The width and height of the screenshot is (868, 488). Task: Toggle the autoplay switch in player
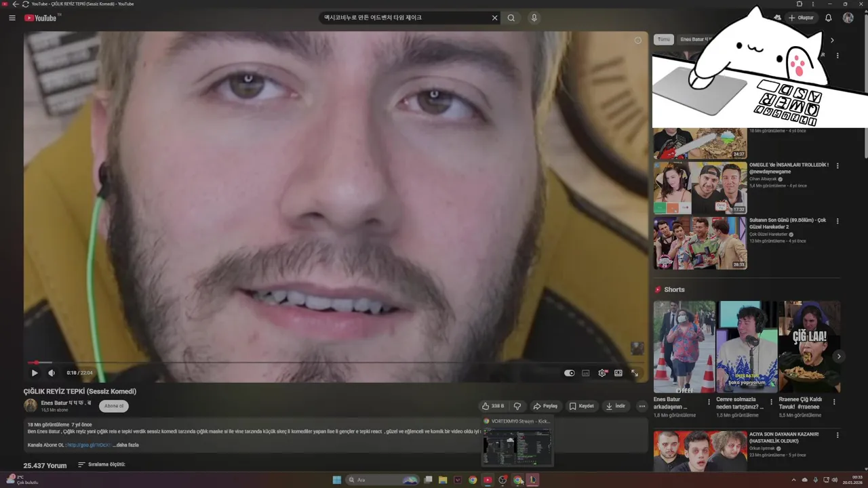(x=570, y=373)
